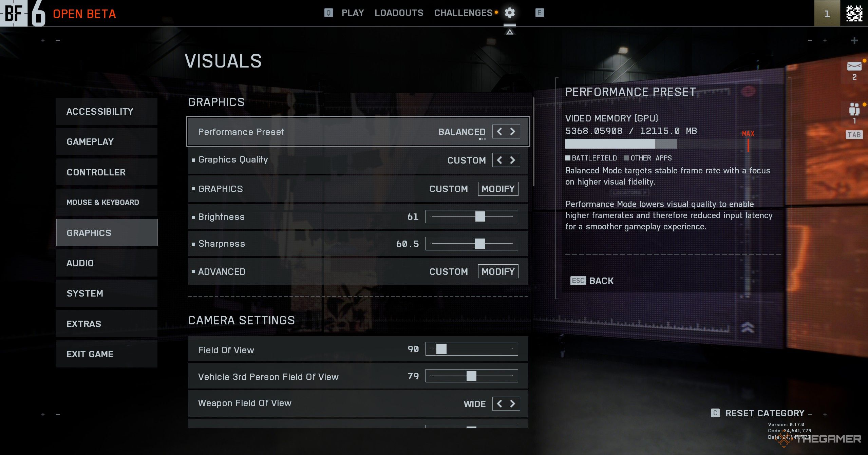Click the E key tab-right icon
The width and height of the screenshot is (868, 455).
540,13
